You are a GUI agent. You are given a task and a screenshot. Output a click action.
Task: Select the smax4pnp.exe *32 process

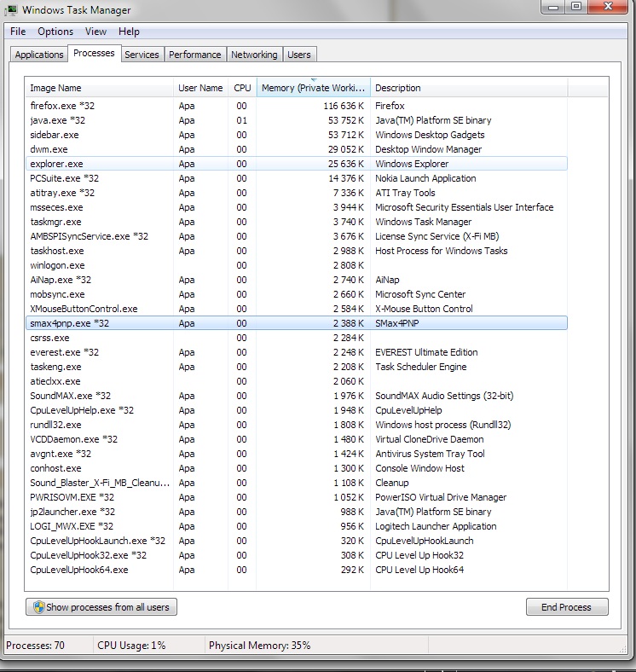tap(297, 323)
